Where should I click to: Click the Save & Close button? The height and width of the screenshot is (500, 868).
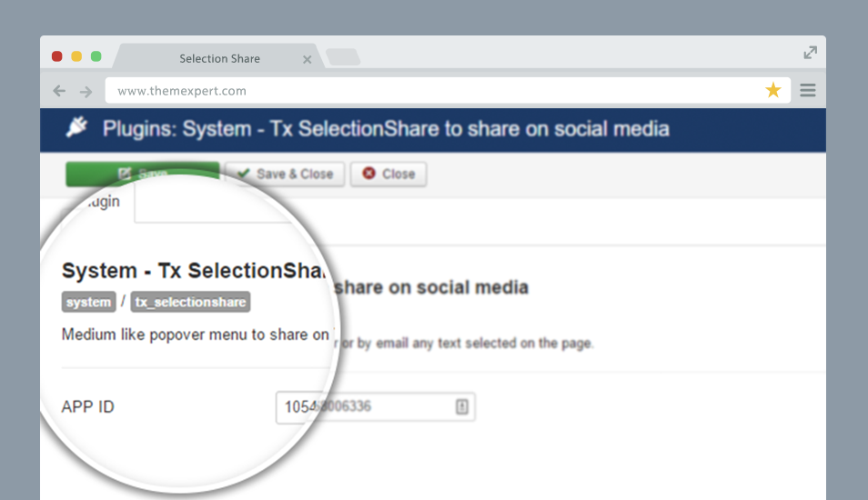click(285, 174)
